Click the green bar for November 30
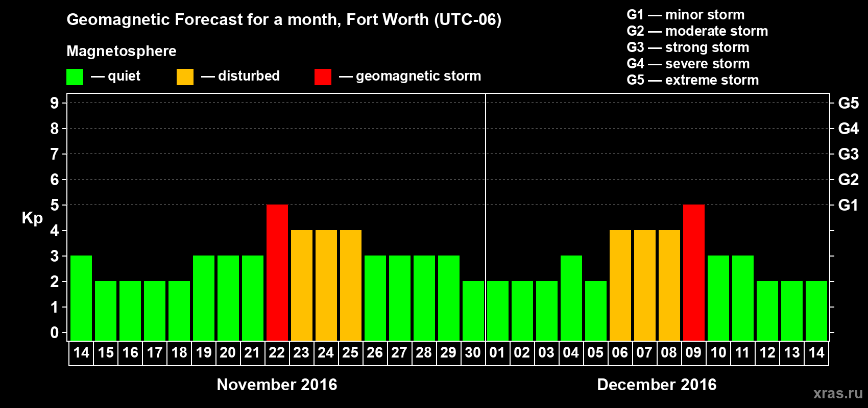868x408 pixels. point(473,311)
